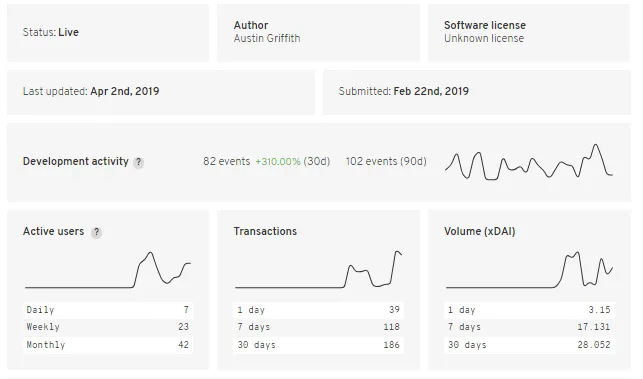
Task: Select the Transactions 1 day row
Action: (319, 310)
